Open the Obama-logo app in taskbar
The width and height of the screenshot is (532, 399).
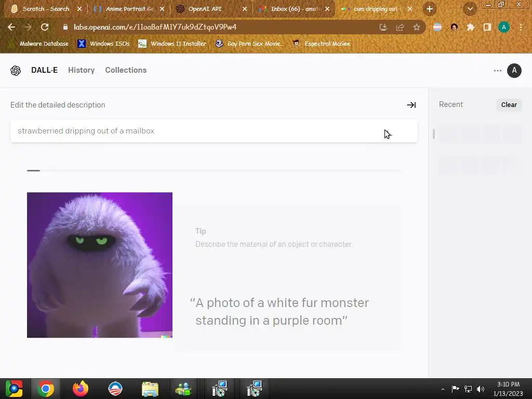point(115,389)
